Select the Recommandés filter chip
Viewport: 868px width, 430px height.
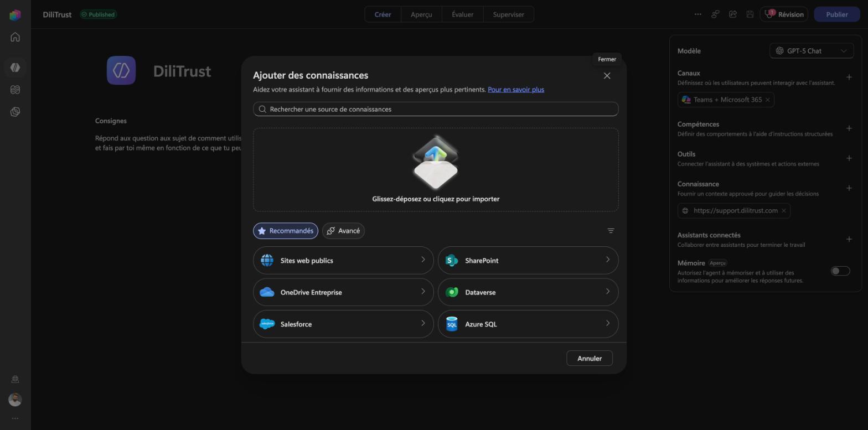pos(286,231)
